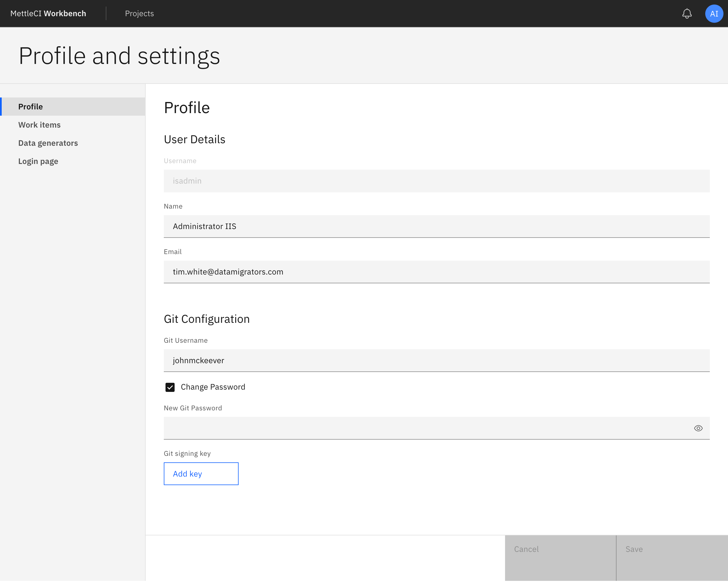Show the new Git password
This screenshot has width=728, height=582.
pos(698,428)
